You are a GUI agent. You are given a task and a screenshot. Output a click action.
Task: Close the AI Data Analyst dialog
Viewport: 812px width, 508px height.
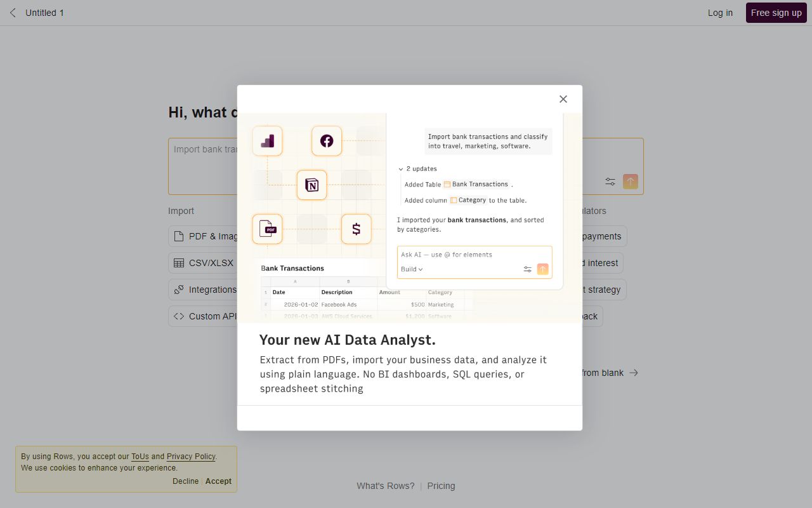[x=563, y=98]
